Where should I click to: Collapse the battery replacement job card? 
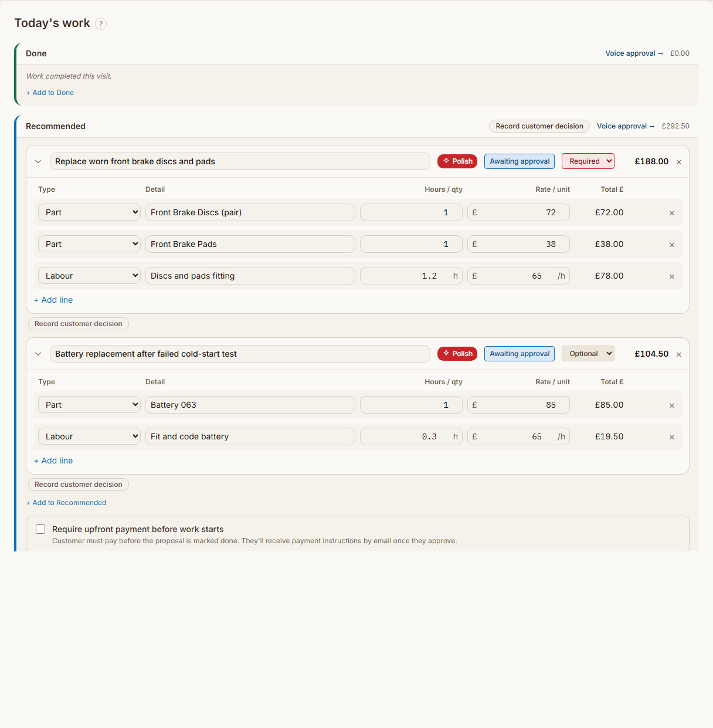(x=38, y=354)
